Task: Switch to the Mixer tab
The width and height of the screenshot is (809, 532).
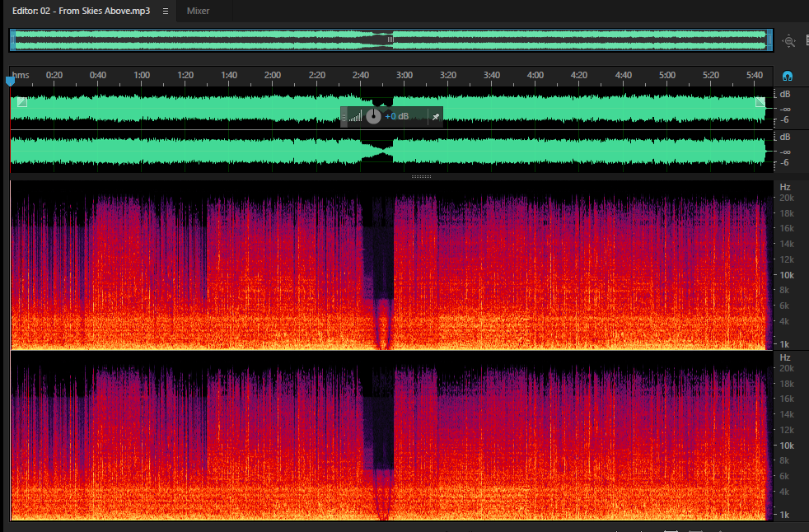Action: [198, 11]
